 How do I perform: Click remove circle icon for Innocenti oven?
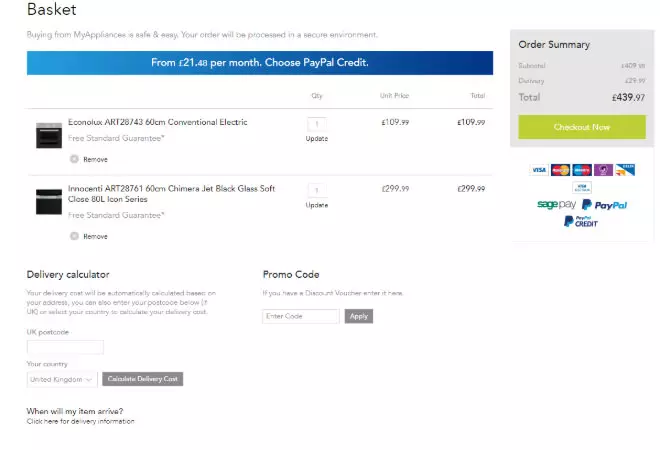click(74, 236)
